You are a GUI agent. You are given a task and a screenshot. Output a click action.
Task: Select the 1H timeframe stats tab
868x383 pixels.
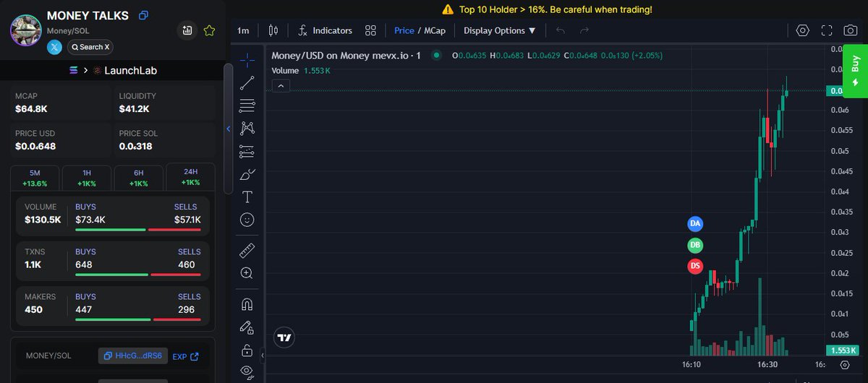87,178
